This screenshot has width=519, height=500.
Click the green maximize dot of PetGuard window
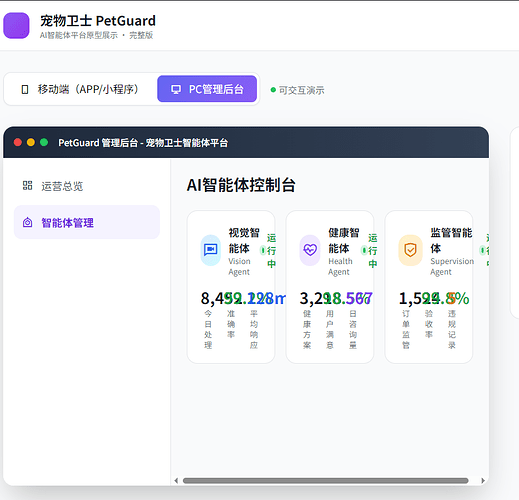[x=44, y=142]
